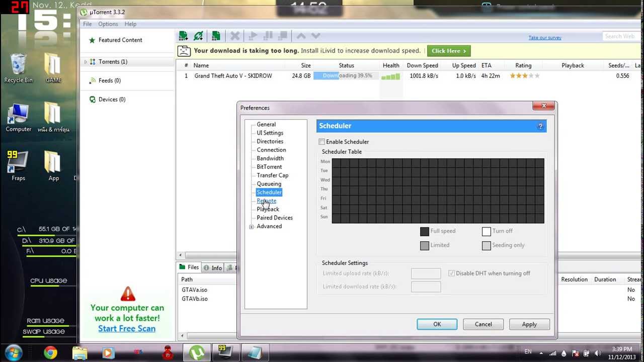This screenshot has width=644, height=362.
Task: Click the Stop torrent toolbar icon
Action: pyautogui.click(x=283, y=36)
